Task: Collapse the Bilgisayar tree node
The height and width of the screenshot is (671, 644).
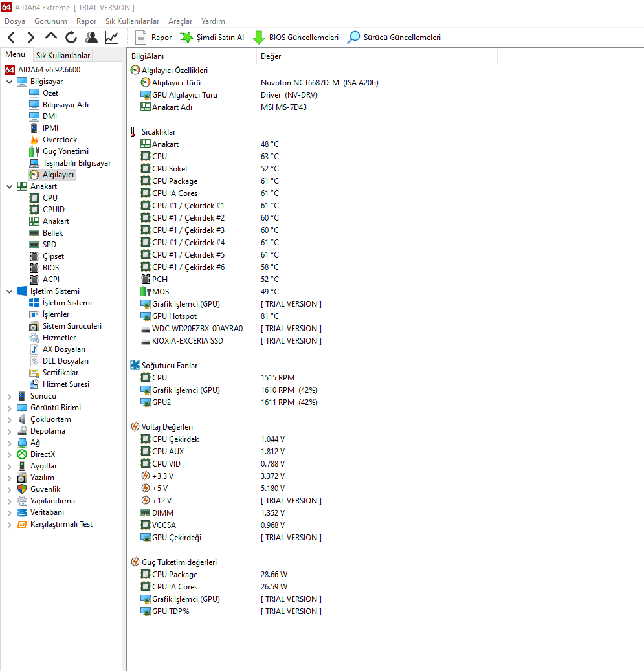Action: pos(10,82)
